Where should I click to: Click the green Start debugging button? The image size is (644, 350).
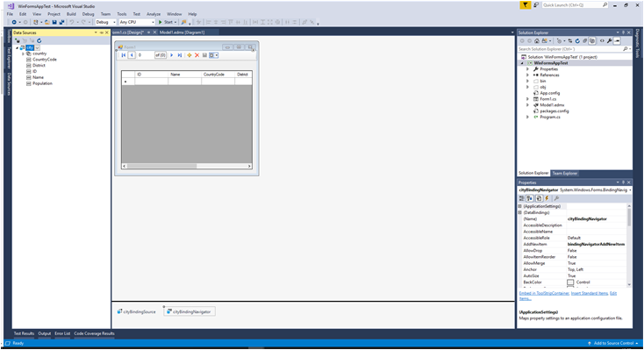pos(167,22)
